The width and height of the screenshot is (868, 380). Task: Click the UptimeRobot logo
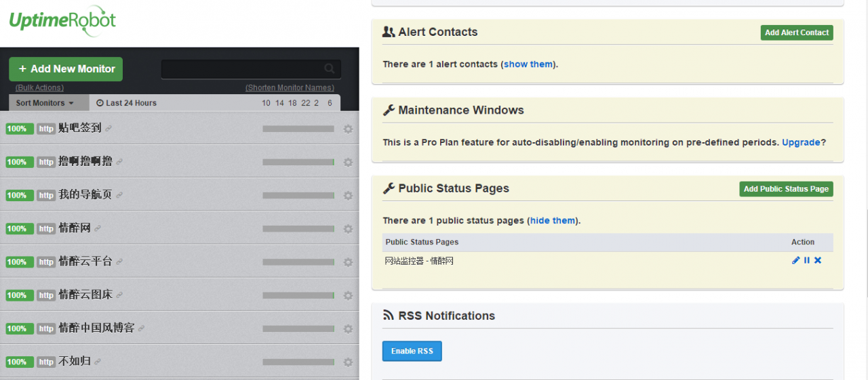(62, 20)
